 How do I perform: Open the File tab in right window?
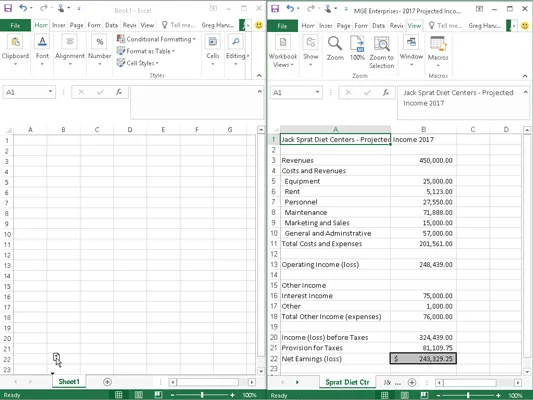(x=282, y=26)
